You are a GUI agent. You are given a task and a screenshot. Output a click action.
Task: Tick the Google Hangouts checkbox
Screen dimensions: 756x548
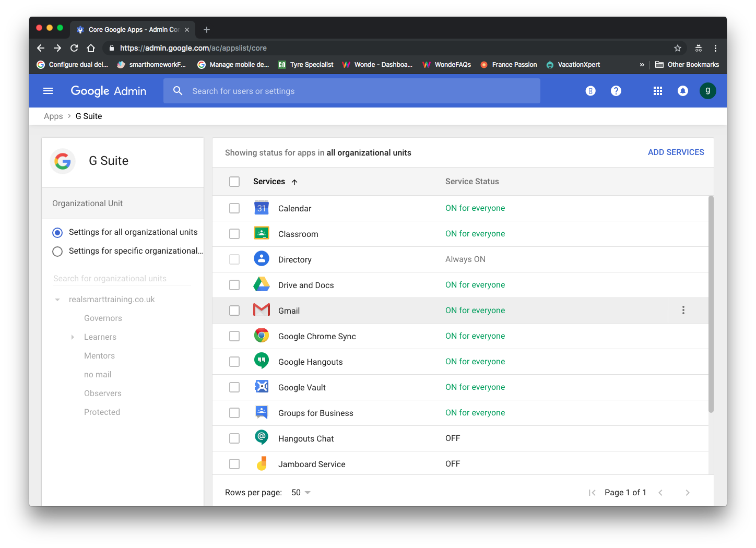point(234,362)
